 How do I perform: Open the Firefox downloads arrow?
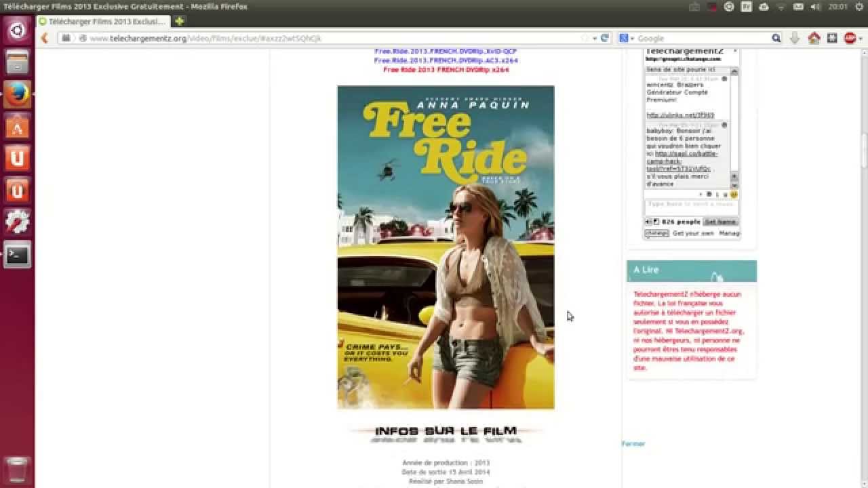click(795, 39)
